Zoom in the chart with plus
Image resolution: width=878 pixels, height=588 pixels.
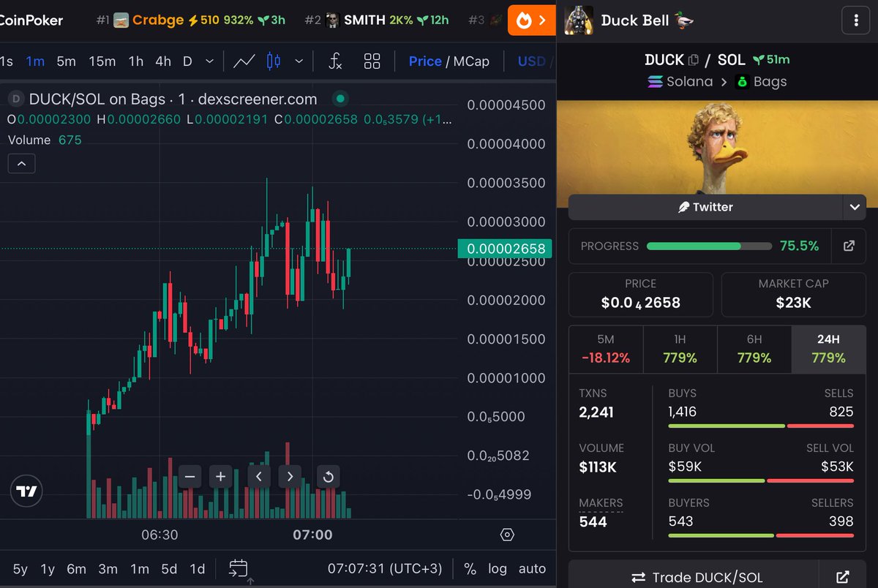pyautogui.click(x=220, y=477)
